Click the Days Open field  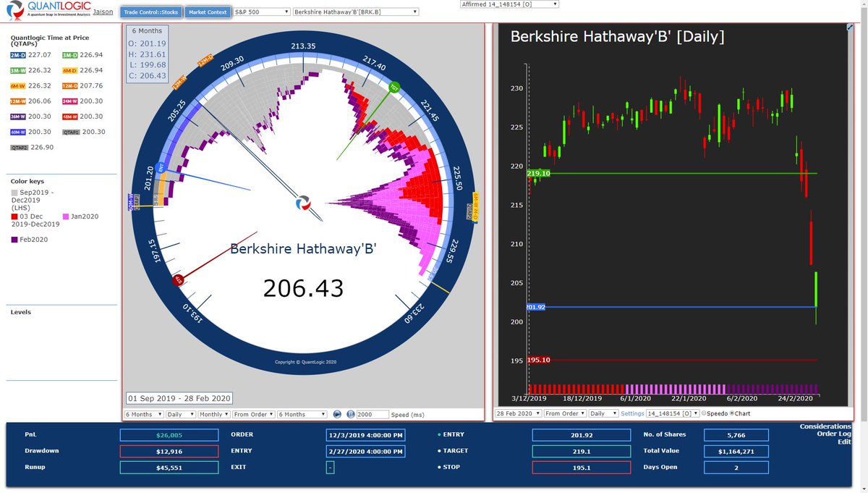click(x=736, y=468)
